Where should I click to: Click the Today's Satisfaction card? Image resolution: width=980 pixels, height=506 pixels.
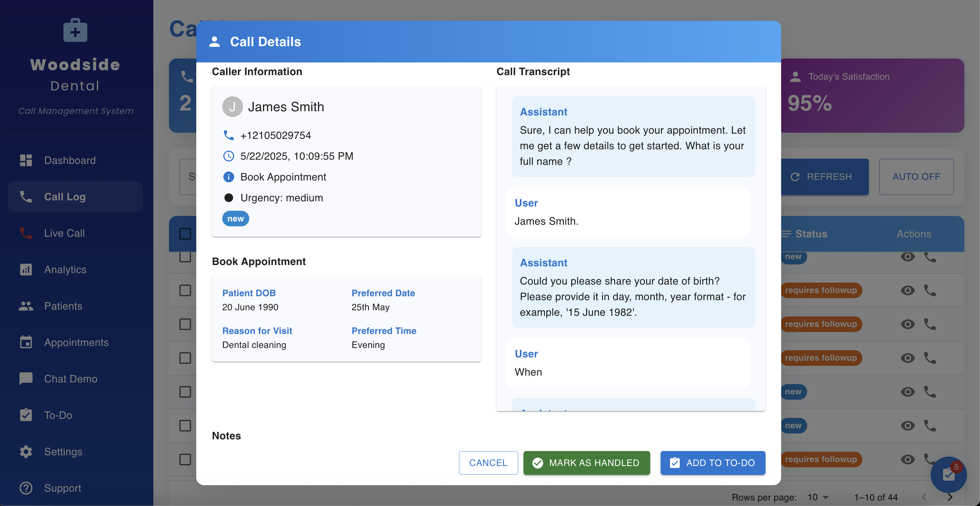point(872,95)
